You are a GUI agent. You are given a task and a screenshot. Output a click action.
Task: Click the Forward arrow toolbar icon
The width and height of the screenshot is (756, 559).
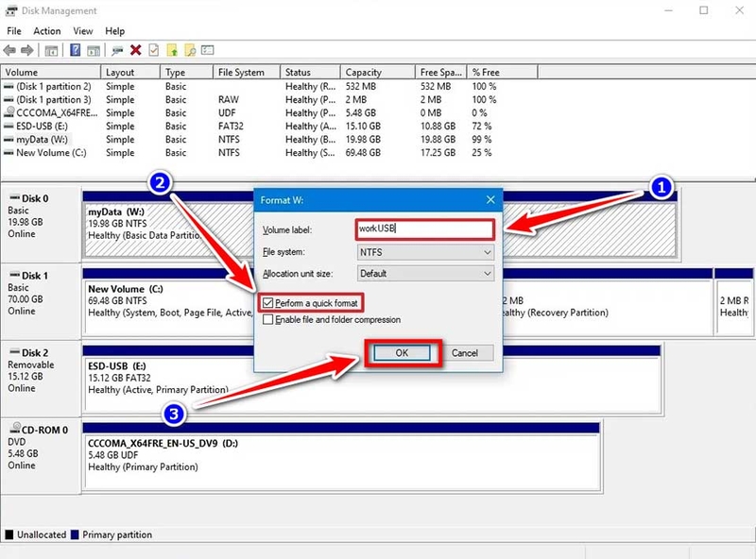(x=27, y=50)
